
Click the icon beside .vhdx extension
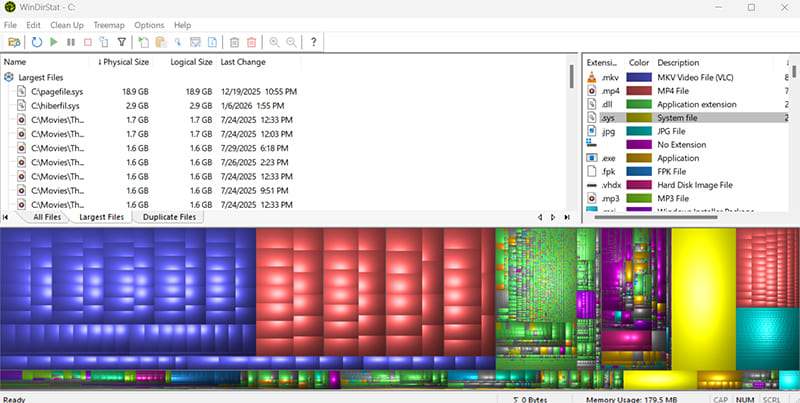pyautogui.click(x=592, y=185)
